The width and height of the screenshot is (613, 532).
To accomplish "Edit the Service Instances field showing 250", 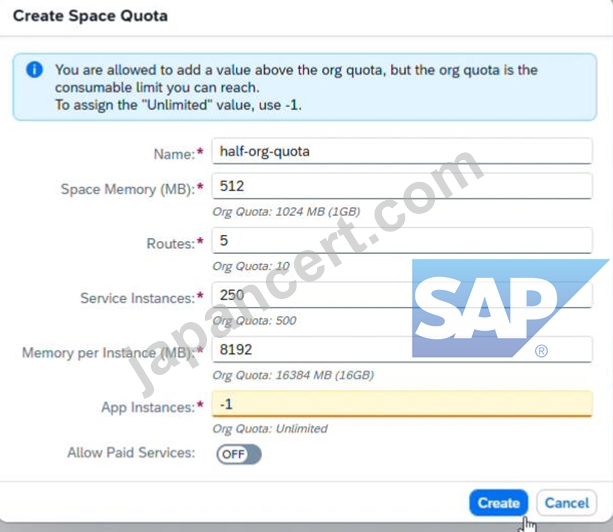I will (402, 295).
